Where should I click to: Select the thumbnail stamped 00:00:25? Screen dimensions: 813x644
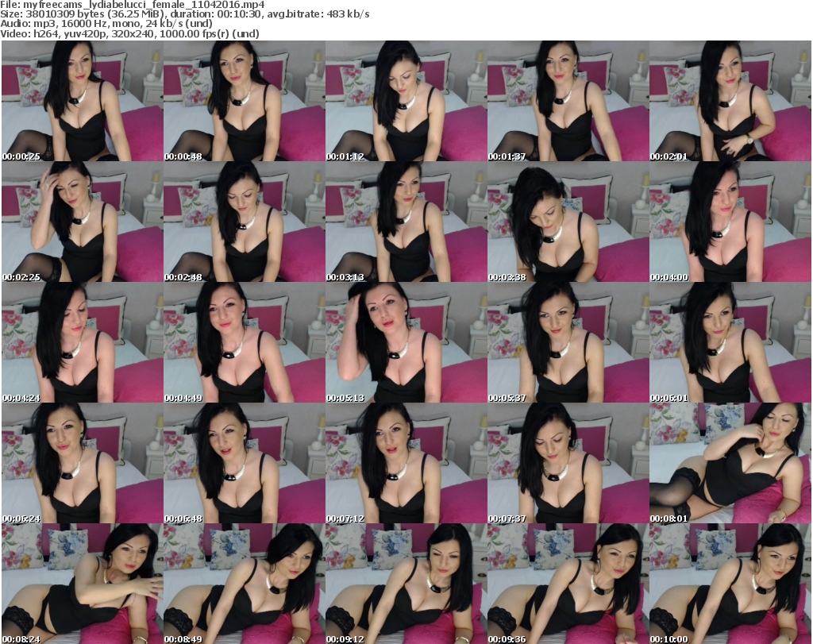pos(83,101)
